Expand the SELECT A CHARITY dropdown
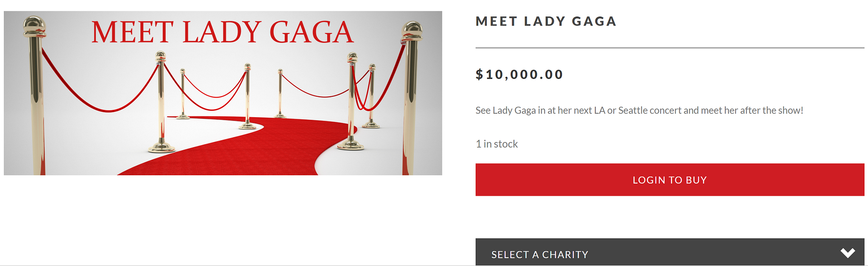The height and width of the screenshot is (266, 868). coord(669,253)
